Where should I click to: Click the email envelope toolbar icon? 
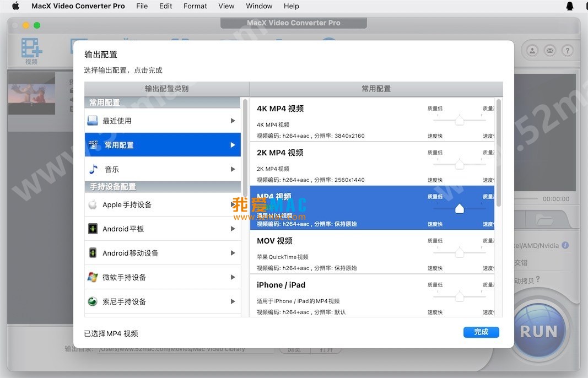click(x=550, y=50)
